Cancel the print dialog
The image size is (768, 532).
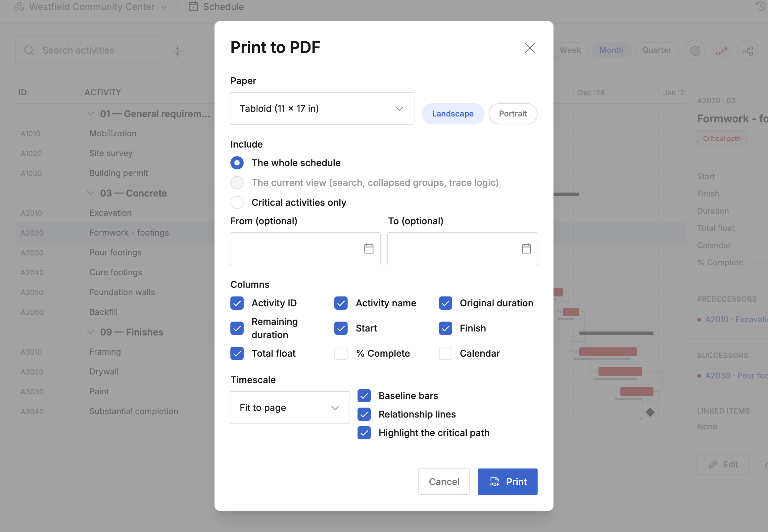444,482
